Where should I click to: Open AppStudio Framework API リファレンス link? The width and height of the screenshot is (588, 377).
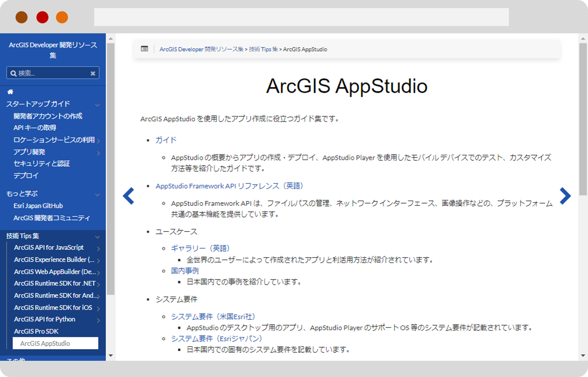click(x=230, y=186)
